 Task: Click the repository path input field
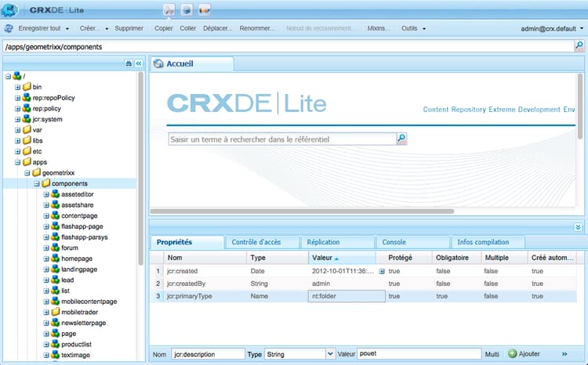(x=289, y=46)
